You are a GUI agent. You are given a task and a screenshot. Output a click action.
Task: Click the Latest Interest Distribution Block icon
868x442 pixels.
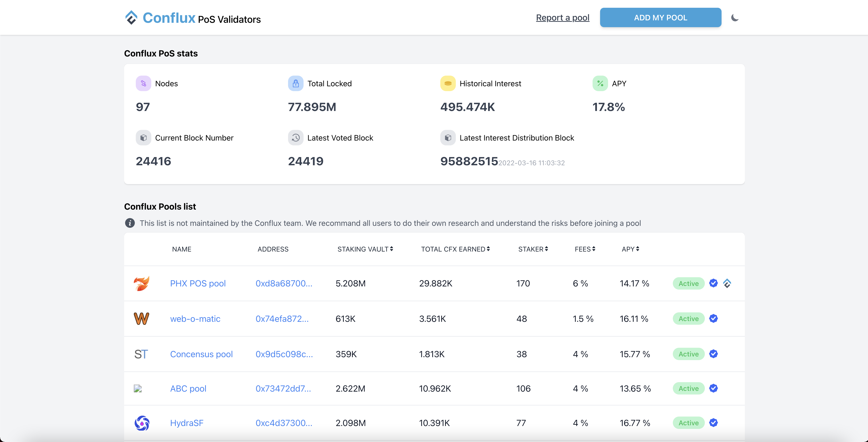click(x=448, y=138)
